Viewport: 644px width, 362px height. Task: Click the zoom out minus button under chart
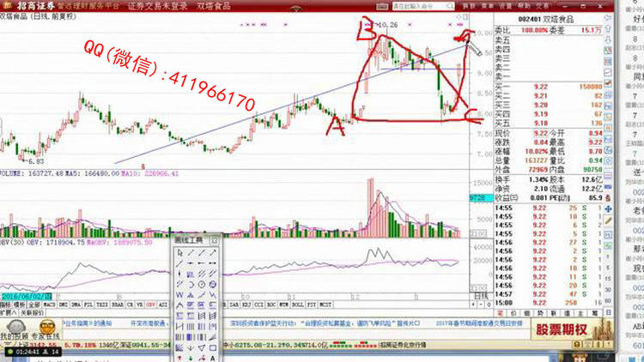click(481, 305)
